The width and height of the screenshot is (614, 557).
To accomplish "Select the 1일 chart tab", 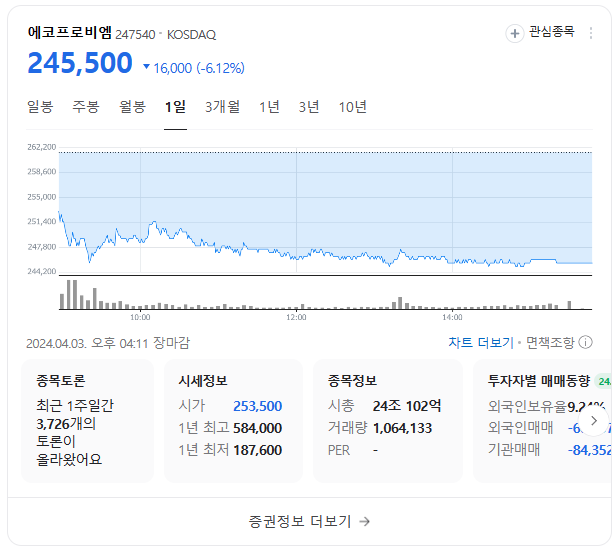I will (175, 107).
